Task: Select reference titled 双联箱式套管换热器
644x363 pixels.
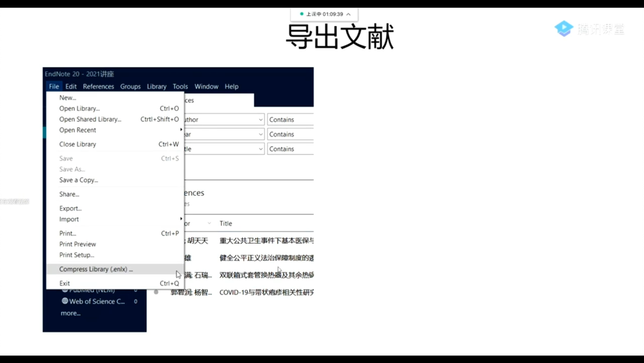Action: [266, 275]
